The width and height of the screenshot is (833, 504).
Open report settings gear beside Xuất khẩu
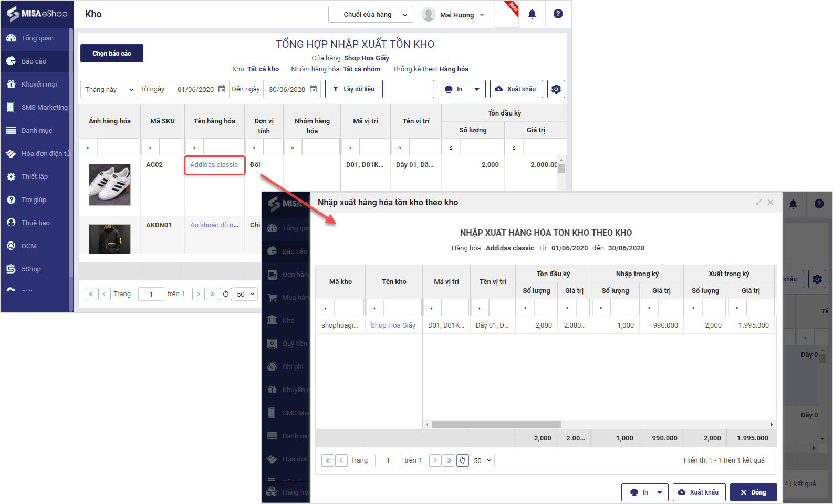556,89
